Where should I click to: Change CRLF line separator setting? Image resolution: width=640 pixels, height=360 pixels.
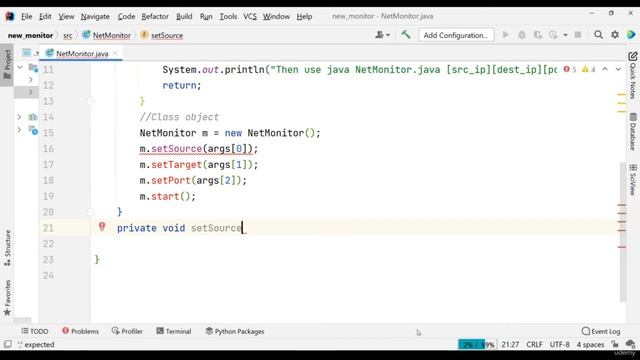point(534,344)
